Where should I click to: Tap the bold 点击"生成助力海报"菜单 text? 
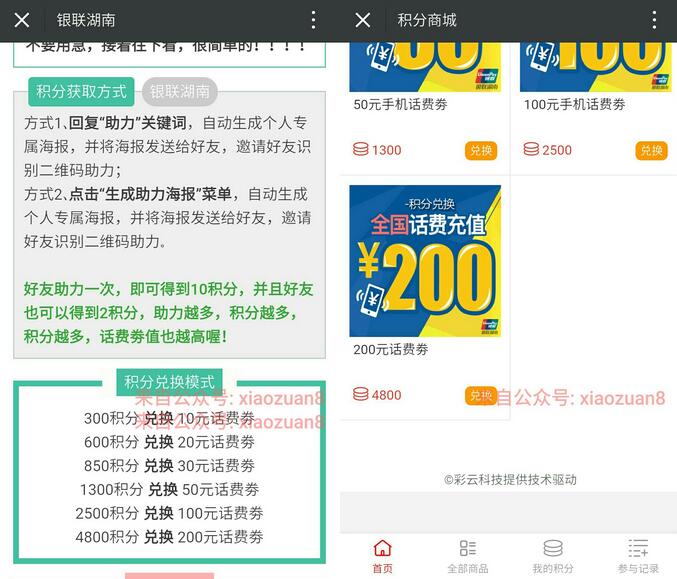(x=150, y=194)
